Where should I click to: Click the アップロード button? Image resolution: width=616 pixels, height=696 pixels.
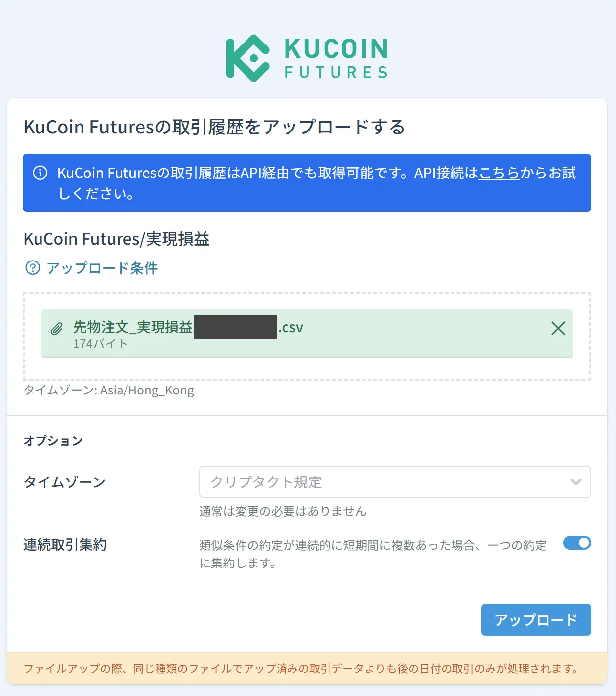(536, 619)
